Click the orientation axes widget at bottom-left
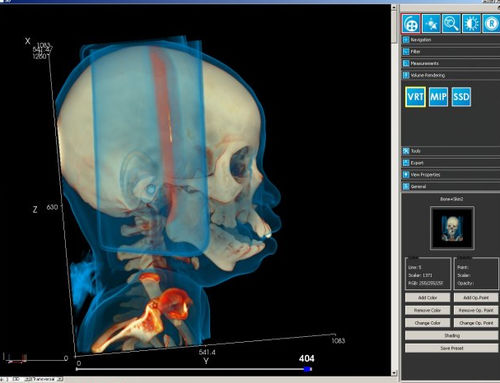The width and height of the screenshot is (500, 383). point(16,358)
